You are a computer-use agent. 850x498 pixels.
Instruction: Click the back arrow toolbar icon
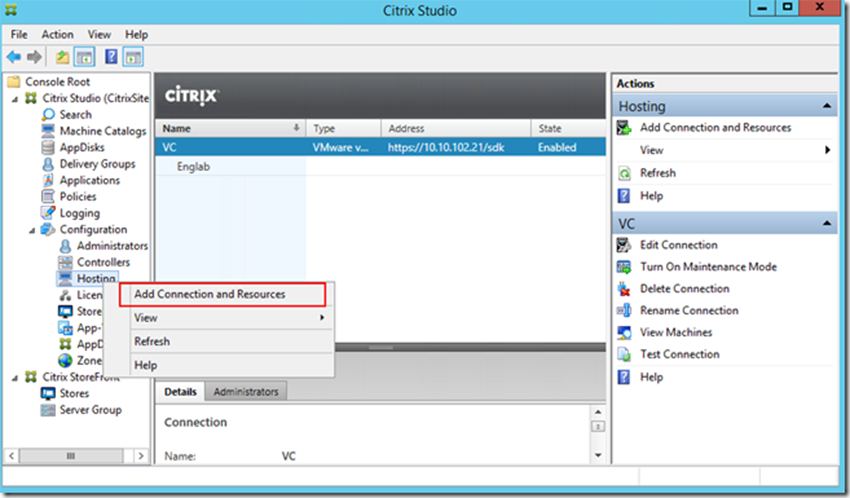tap(14, 57)
